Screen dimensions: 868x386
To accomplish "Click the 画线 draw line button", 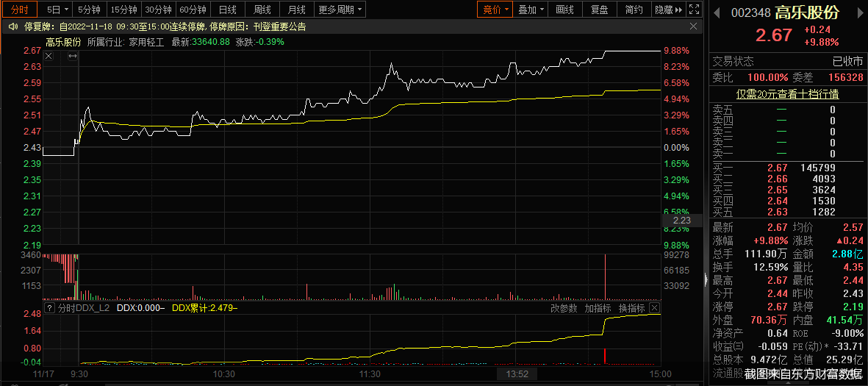I will pos(565,10).
